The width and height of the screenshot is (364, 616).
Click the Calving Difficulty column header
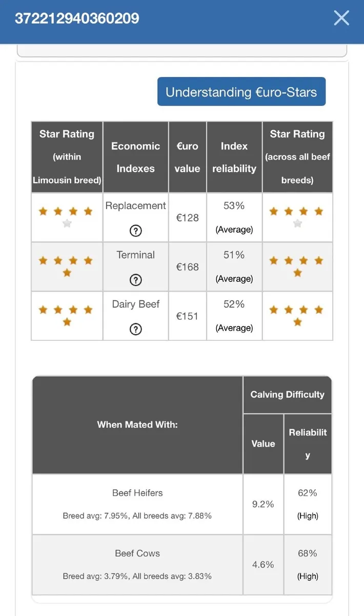coord(287,394)
